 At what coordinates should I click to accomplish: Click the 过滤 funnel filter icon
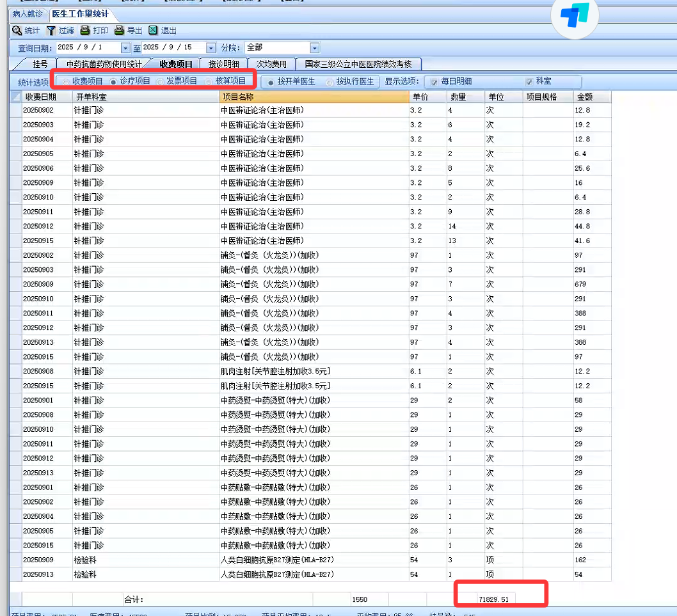click(51, 31)
